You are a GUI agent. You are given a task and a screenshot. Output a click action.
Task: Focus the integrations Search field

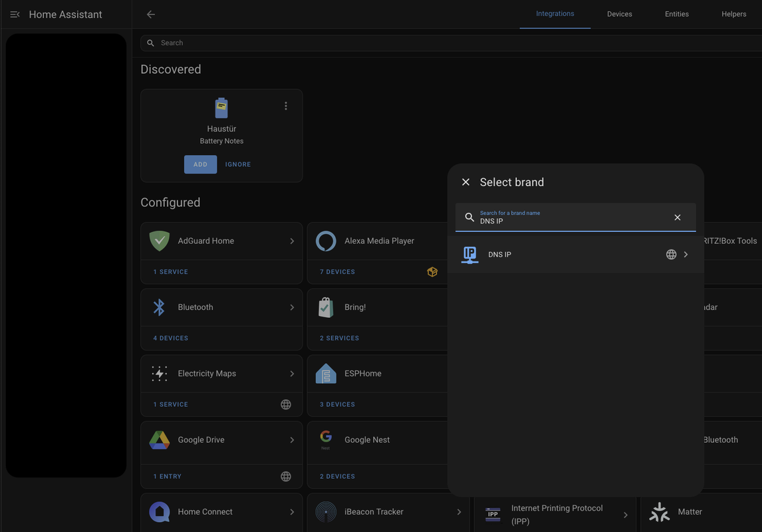click(451, 43)
